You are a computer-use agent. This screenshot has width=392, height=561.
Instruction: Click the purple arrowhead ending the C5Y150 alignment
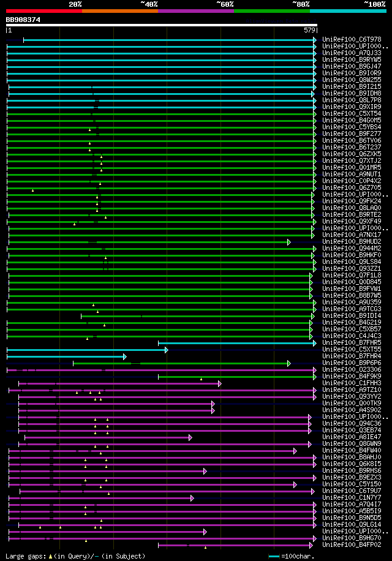click(295, 485)
